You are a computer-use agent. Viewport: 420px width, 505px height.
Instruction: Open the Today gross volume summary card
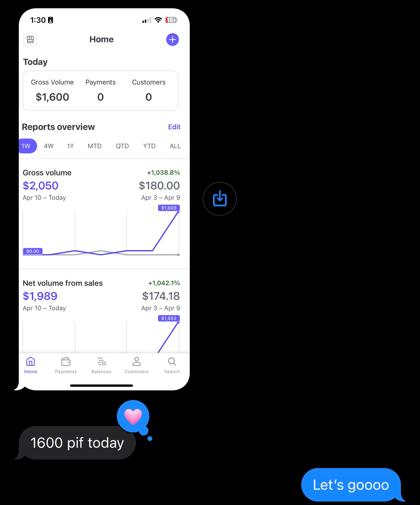coord(101,91)
